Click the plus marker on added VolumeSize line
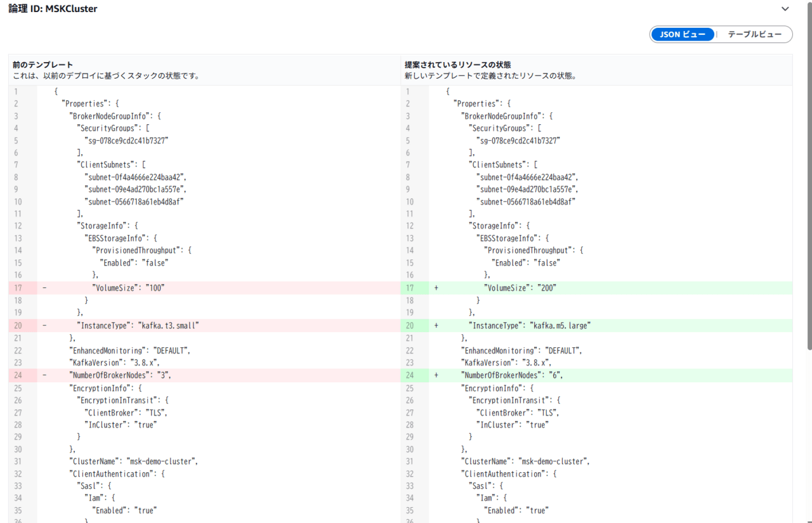812x523 pixels. tap(436, 288)
